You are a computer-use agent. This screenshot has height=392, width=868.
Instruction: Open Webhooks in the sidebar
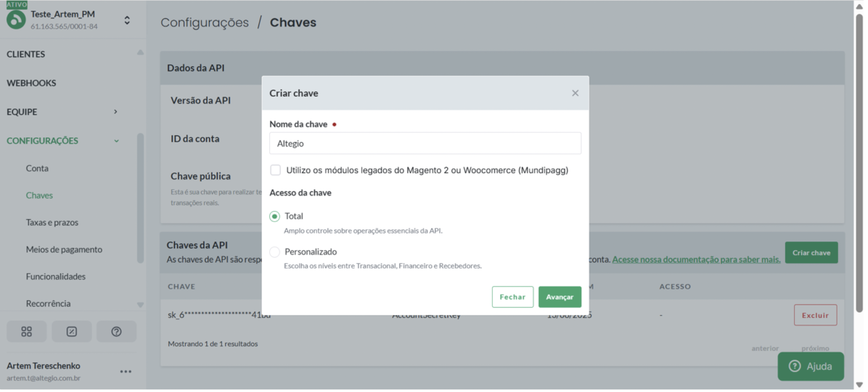(x=31, y=83)
